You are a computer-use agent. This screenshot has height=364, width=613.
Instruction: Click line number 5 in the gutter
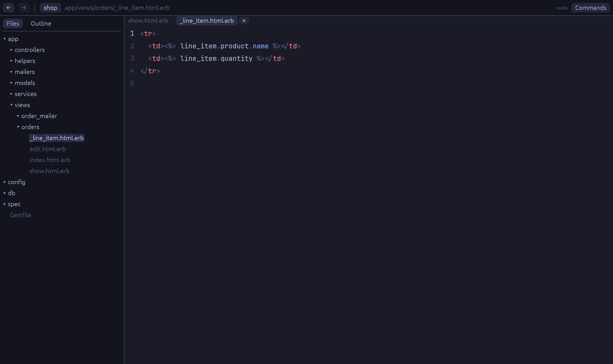132,83
